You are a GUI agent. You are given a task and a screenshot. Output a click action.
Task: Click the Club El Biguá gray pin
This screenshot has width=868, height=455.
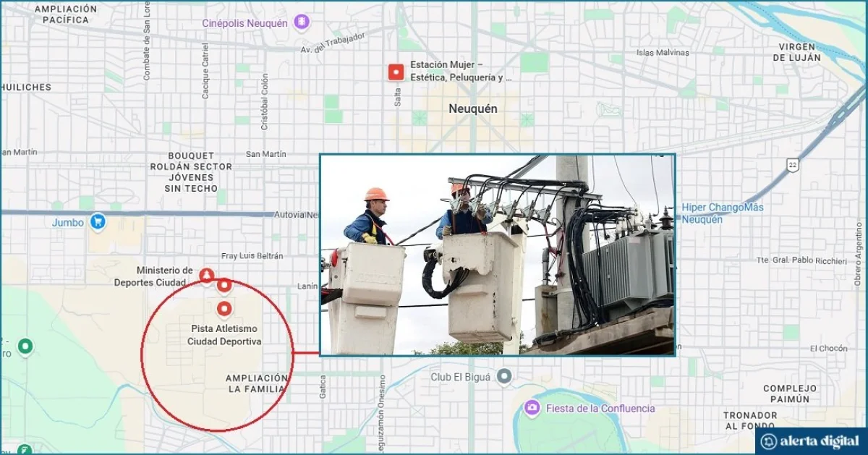[504, 376]
